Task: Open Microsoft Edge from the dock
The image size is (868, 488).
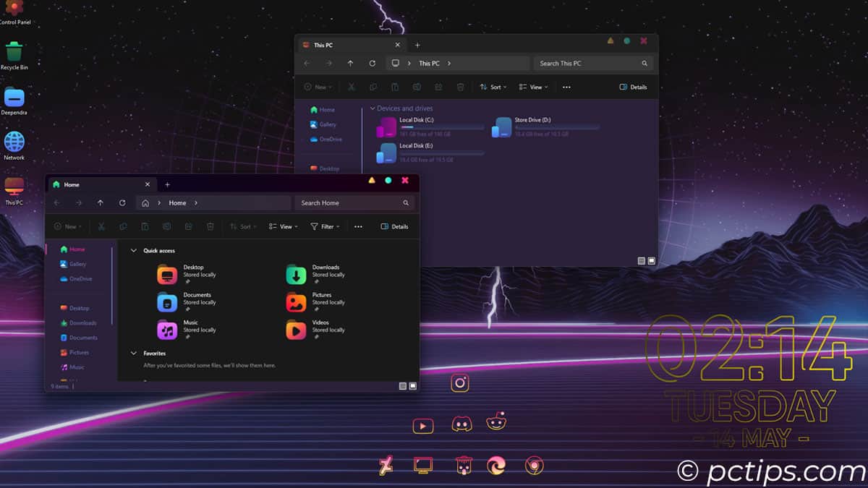Action: pyautogui.click(x=498, y=466)
